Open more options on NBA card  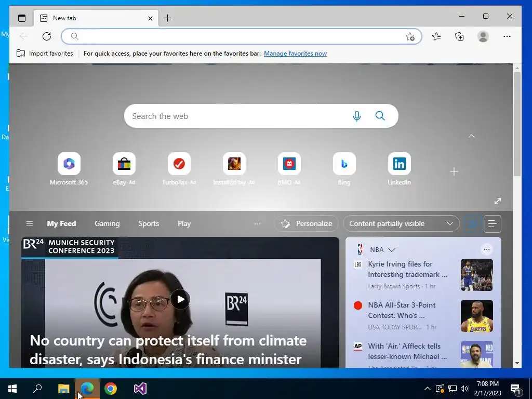click(x=486, y=249)
